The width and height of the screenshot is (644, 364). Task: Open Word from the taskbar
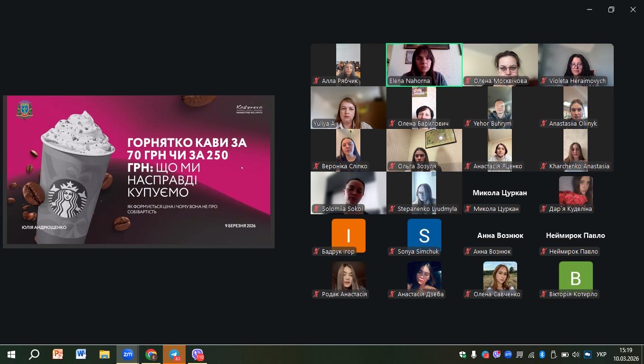pyautogui.click(x=81, y=354)
